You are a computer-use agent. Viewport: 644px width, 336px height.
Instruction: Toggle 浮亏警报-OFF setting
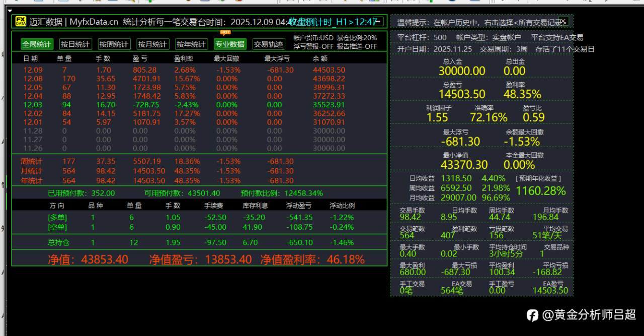click(313, 46)
